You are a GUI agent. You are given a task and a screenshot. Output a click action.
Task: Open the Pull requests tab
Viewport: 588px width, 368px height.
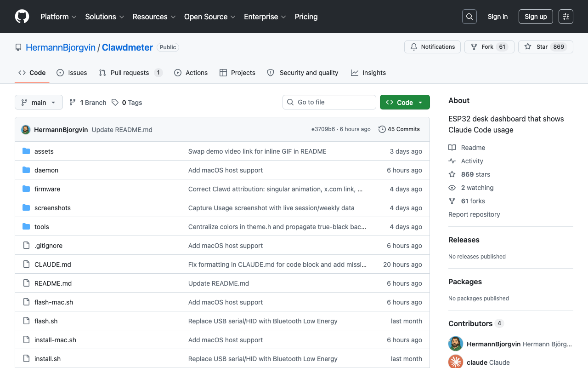131,73
